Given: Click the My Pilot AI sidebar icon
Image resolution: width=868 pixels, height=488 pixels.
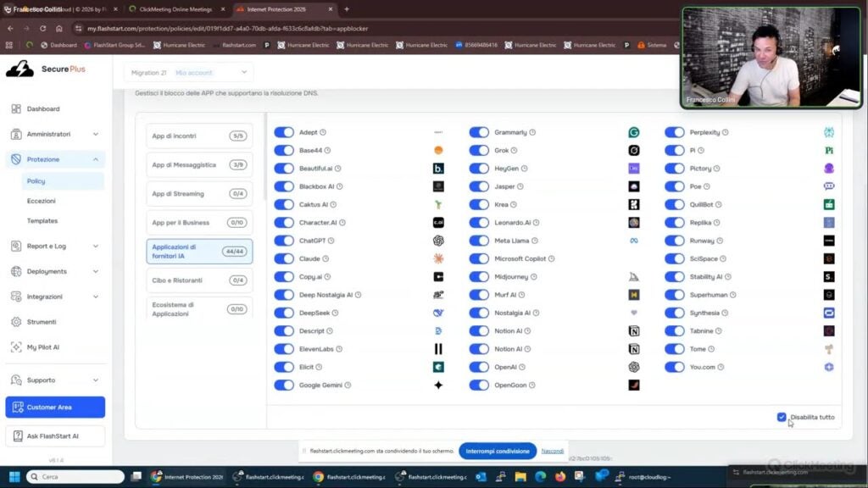Looking at the screenshot, I should click(16, 347).
